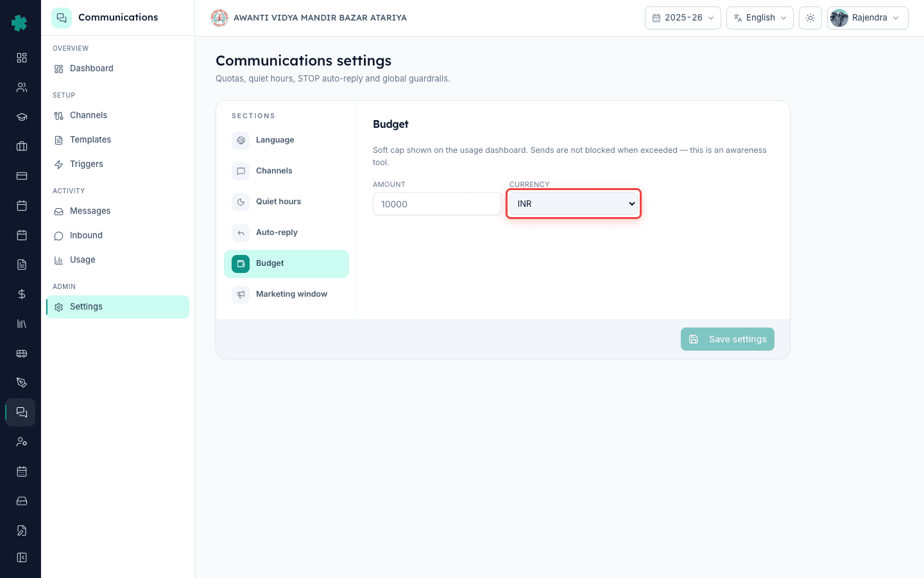Viewport: 924px width, 578px height.
Task: Click the green asterisk app logo
Action: click(19, 23)
